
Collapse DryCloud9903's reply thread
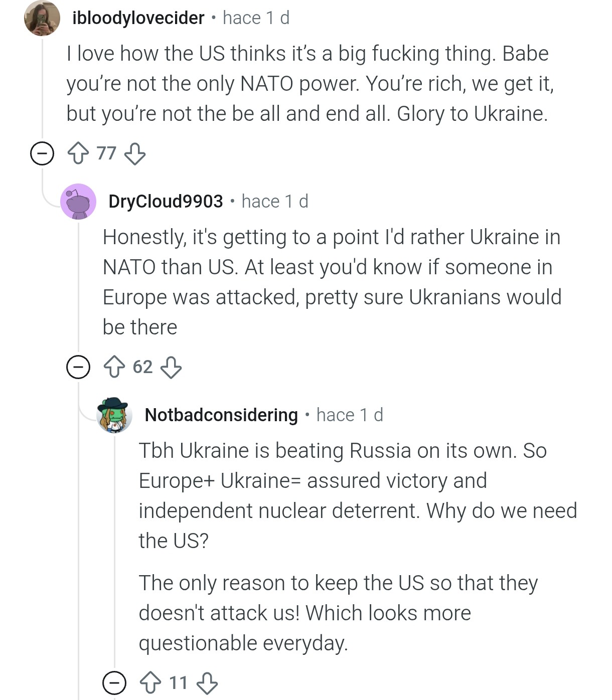78,367
